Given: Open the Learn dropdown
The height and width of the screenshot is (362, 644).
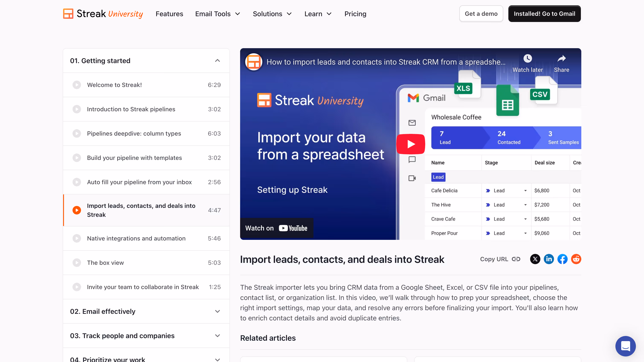Looking at the screenshot, I should click(318, 14).
